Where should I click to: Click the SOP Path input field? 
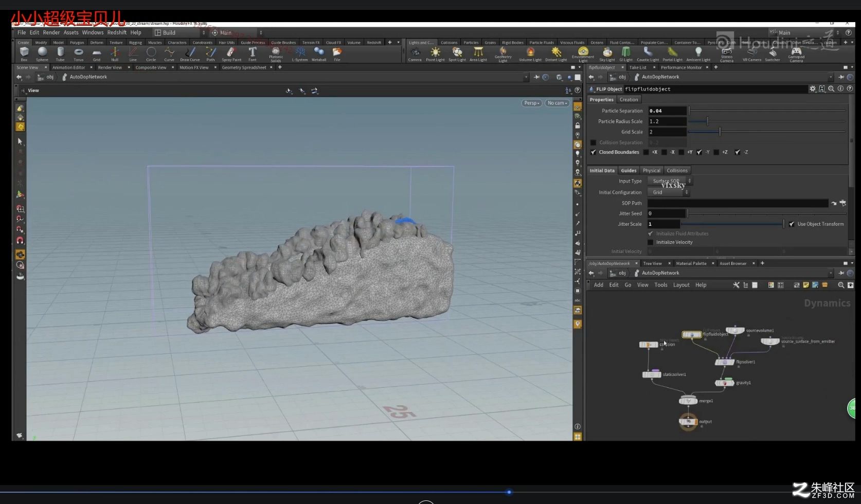738,203
